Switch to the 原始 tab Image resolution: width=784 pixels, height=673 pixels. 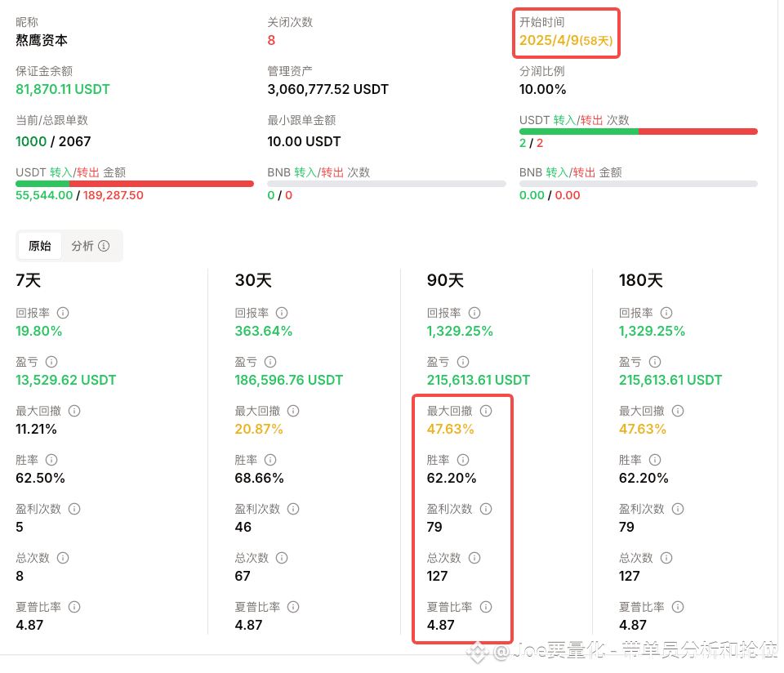(40, 246)
